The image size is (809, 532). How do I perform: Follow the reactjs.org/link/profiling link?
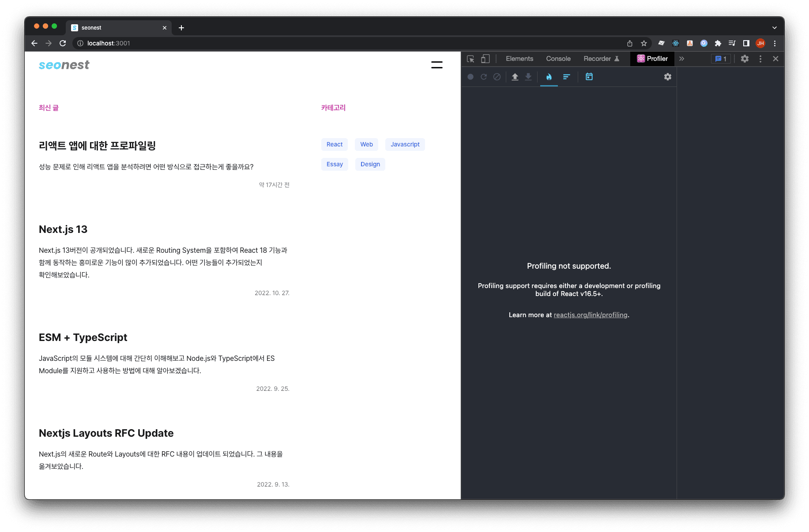[x=591, y=315]
